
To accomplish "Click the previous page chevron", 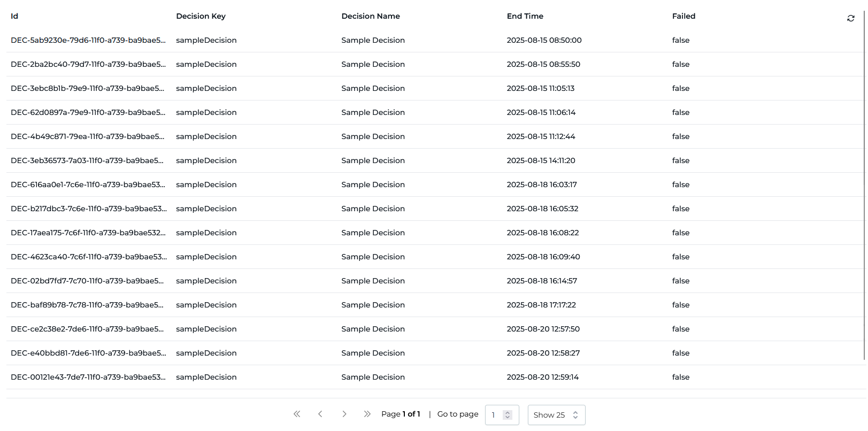I will tap(320, 414).
